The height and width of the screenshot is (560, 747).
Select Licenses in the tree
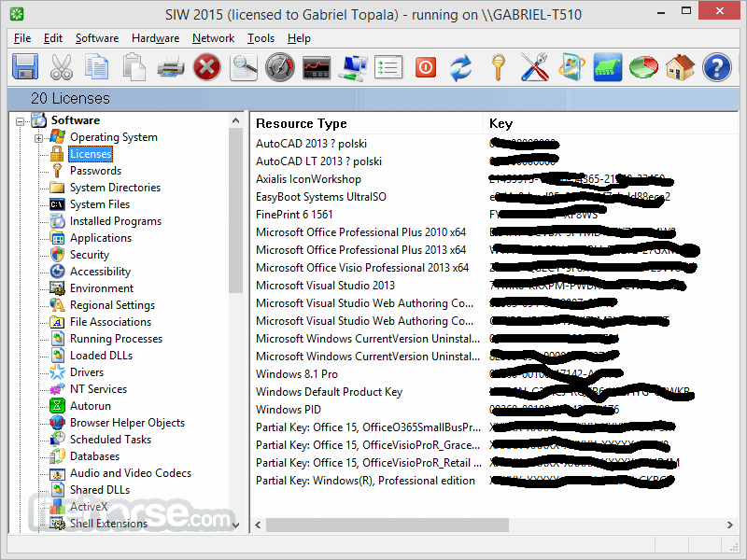coord(91,154)
